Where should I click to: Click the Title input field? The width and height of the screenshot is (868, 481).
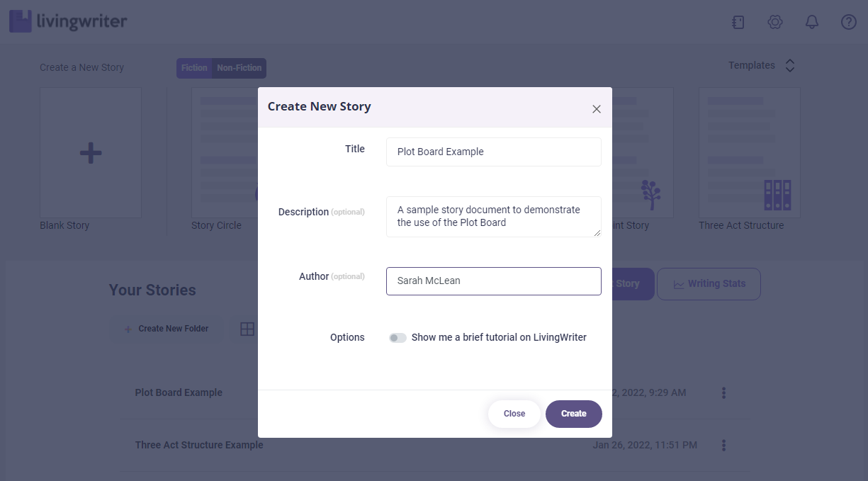point(493,152)
